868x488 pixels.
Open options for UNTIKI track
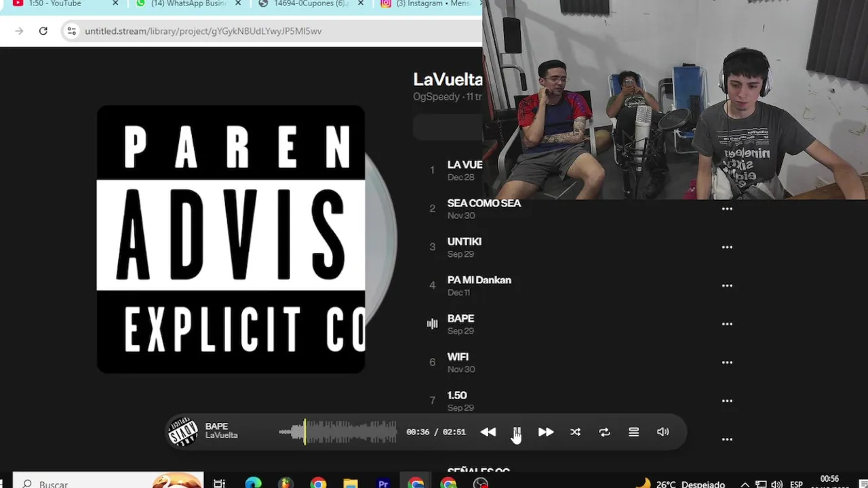(727, 247)
